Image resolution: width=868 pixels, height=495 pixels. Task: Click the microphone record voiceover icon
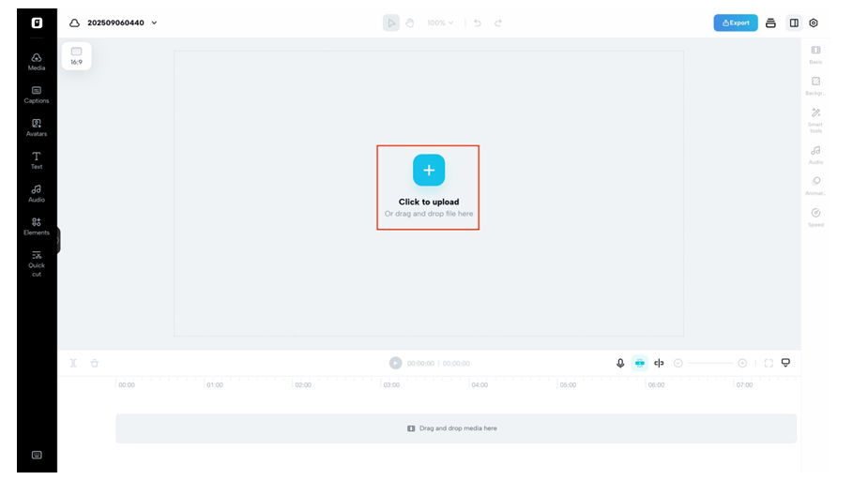[x=620, y=363]
